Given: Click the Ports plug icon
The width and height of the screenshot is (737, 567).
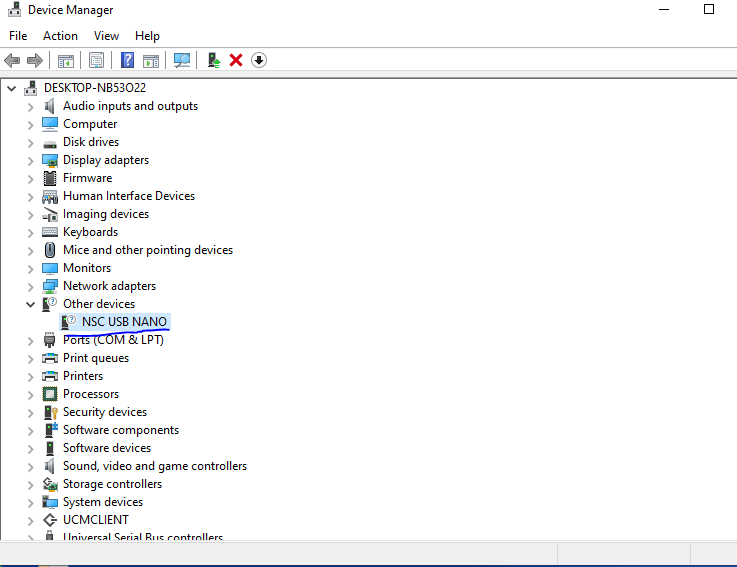Looking at the screenshot, I should click(50, 340).
